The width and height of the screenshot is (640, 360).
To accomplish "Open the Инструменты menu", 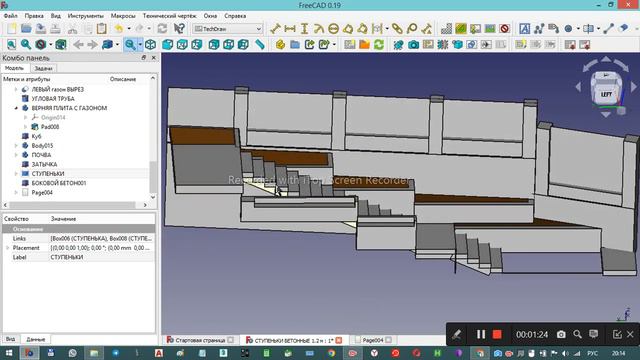I will [85, 16].
